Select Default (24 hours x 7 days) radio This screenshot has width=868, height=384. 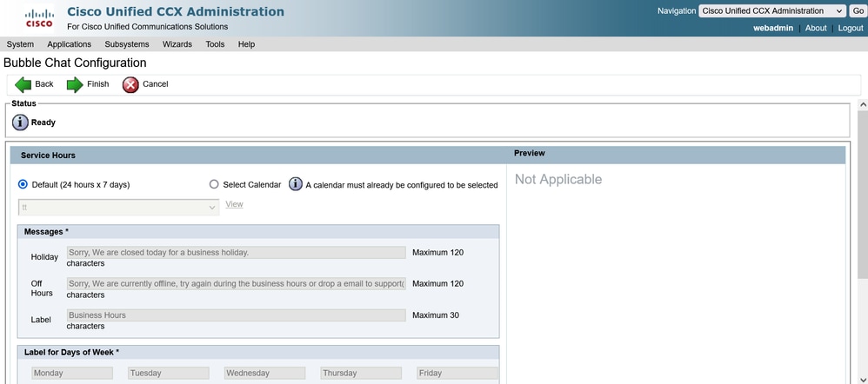click(23, 184)
